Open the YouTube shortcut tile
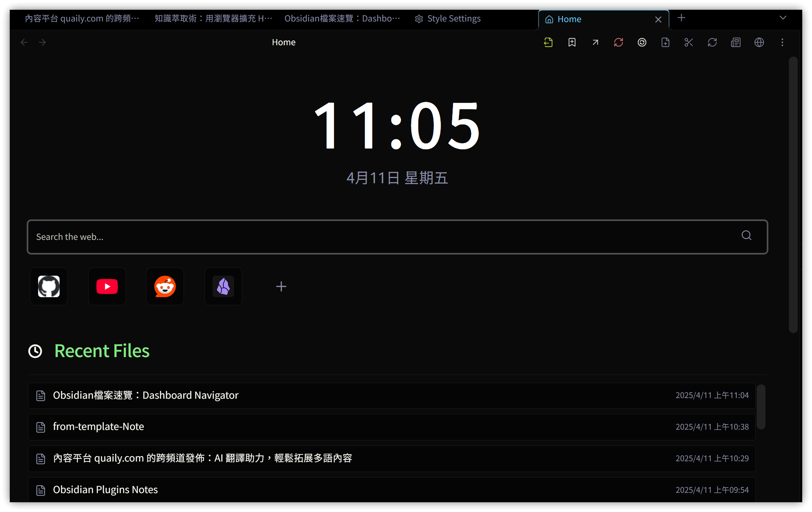This screenshot has height=512, width=812. click(107, 286)
